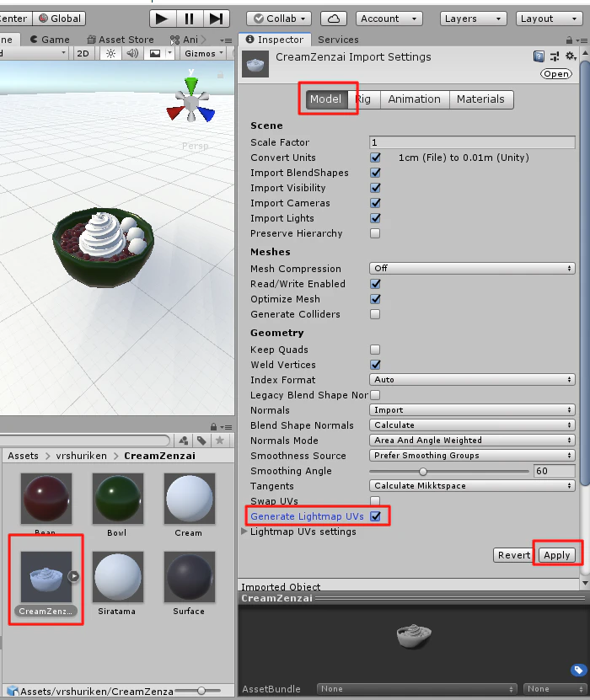This screenshot has height=700, width=590.
Task: Open Inspector settings gear menu
Action: (x=571, y=56)
